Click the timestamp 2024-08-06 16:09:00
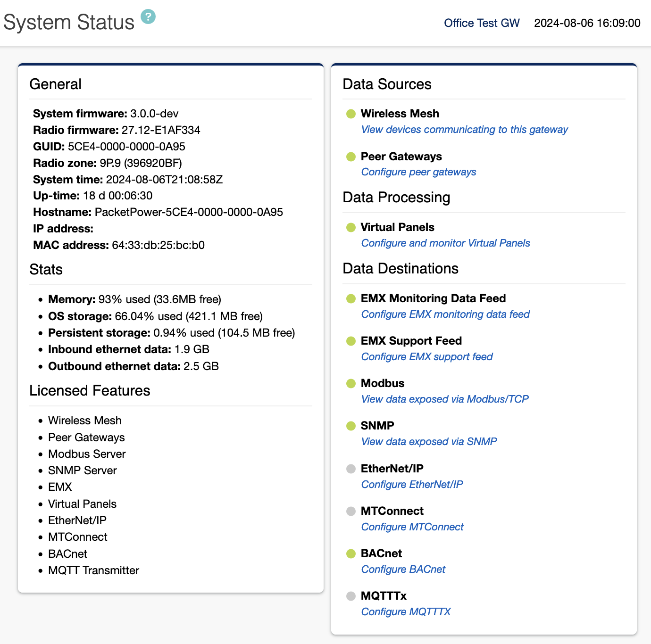Screen dimensions: 651x644 [x=587, y=23]
